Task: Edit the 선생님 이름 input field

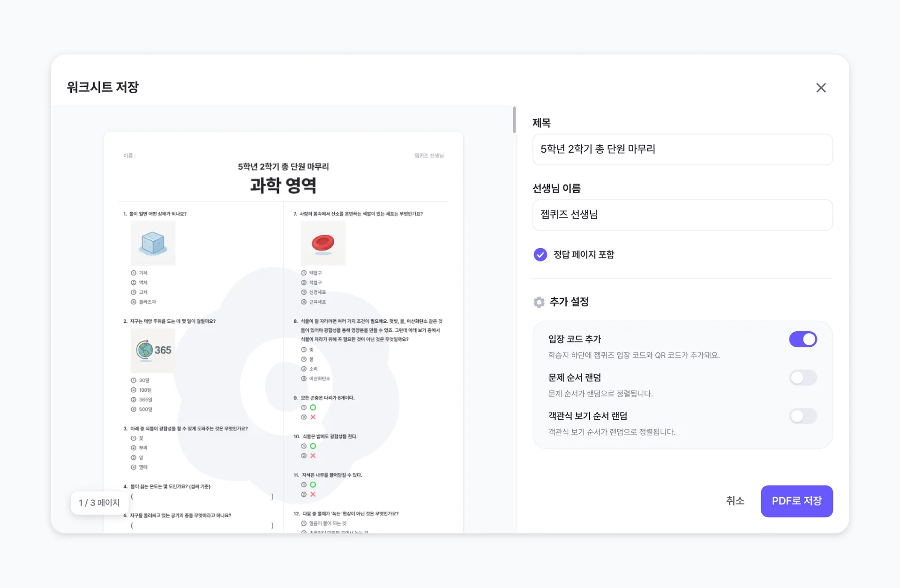Action: pyautogui.click(x=682, y=215)
